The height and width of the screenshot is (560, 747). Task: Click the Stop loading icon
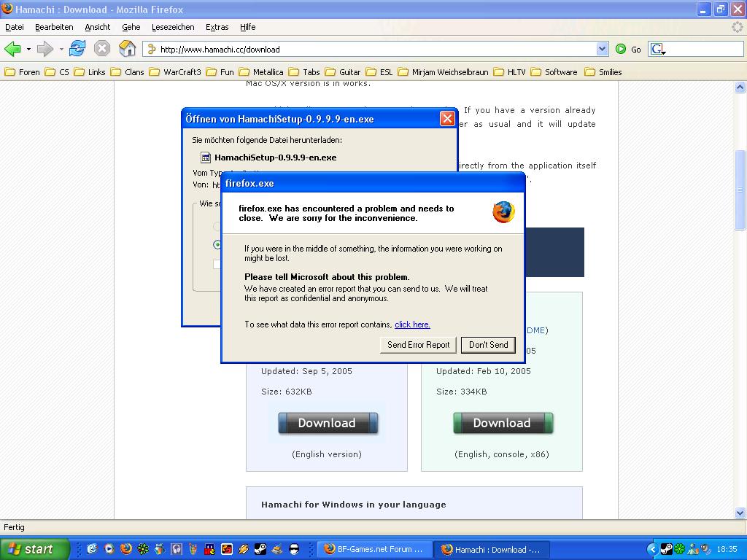(x=102, y=49)
